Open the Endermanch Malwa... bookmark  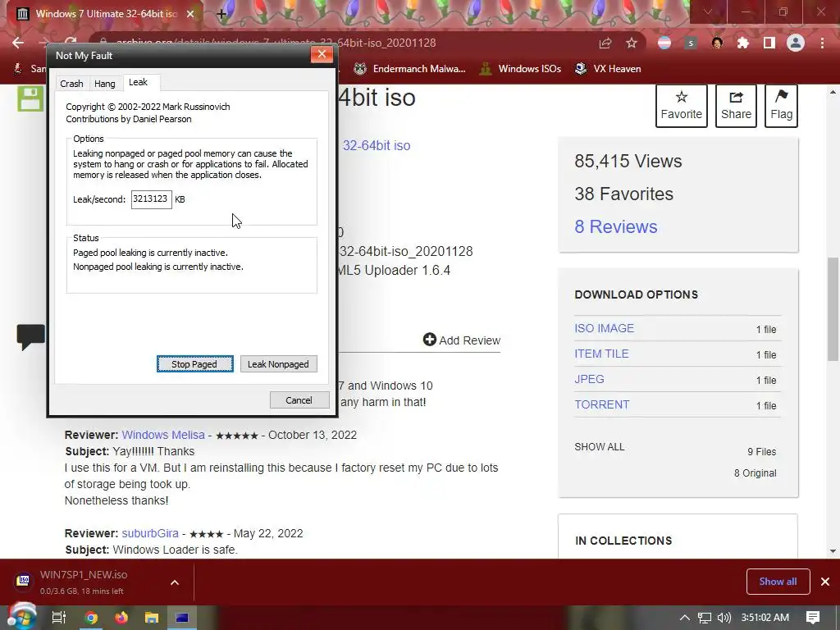pyautogui.click(x=410, y=69)
